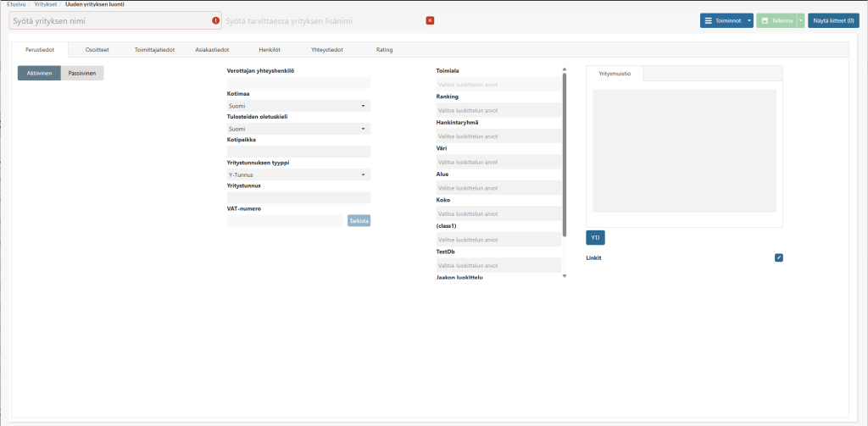Click the scroll down arrow in classification list
Viewport: 868px width, 426px height.
point(564,275)
